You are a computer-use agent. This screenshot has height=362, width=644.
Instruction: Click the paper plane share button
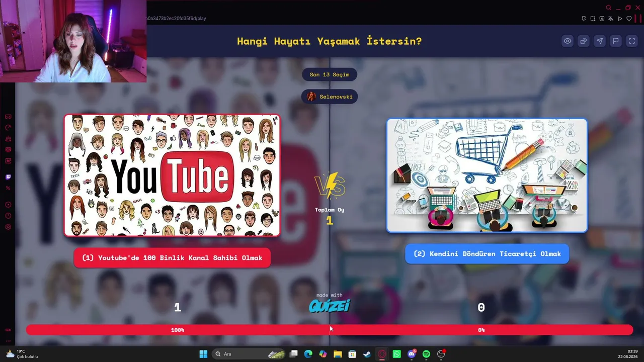tap(600, 41)
